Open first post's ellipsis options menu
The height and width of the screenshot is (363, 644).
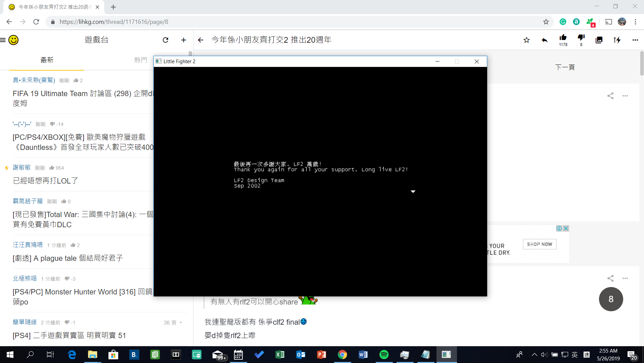coord(625,96)
